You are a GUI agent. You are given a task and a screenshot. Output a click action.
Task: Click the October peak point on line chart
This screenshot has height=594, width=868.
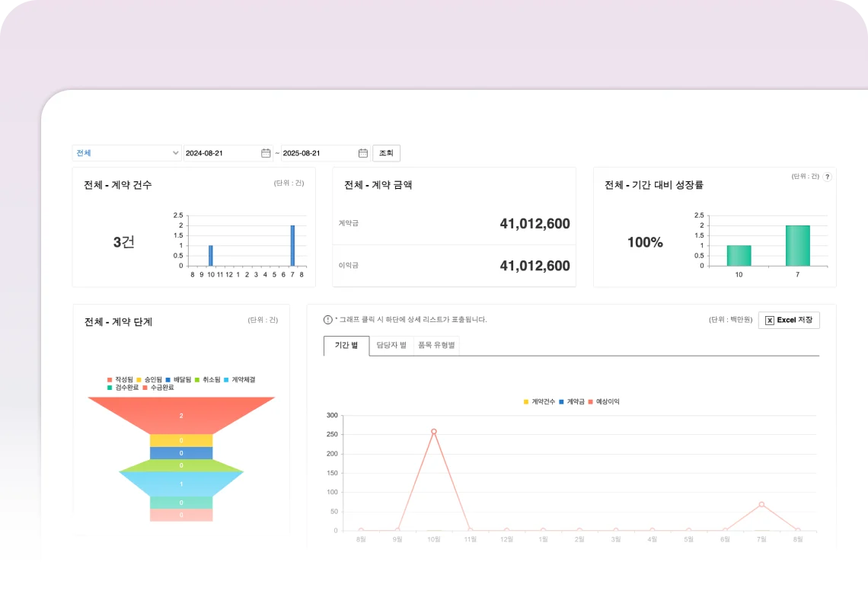(434, 432)
